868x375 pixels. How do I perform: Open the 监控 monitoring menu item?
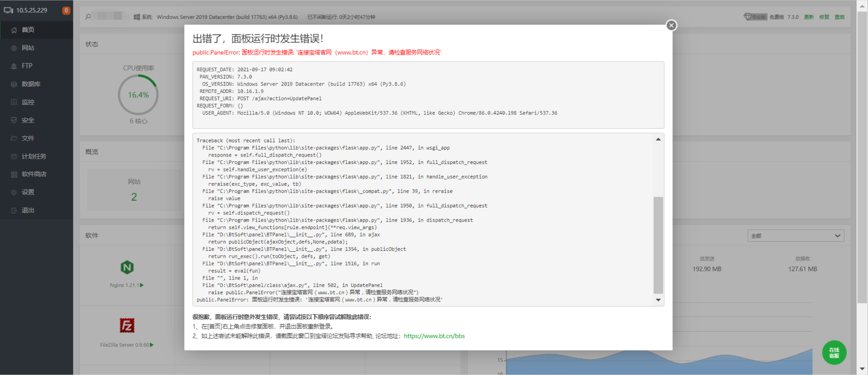tap(36, 102)
